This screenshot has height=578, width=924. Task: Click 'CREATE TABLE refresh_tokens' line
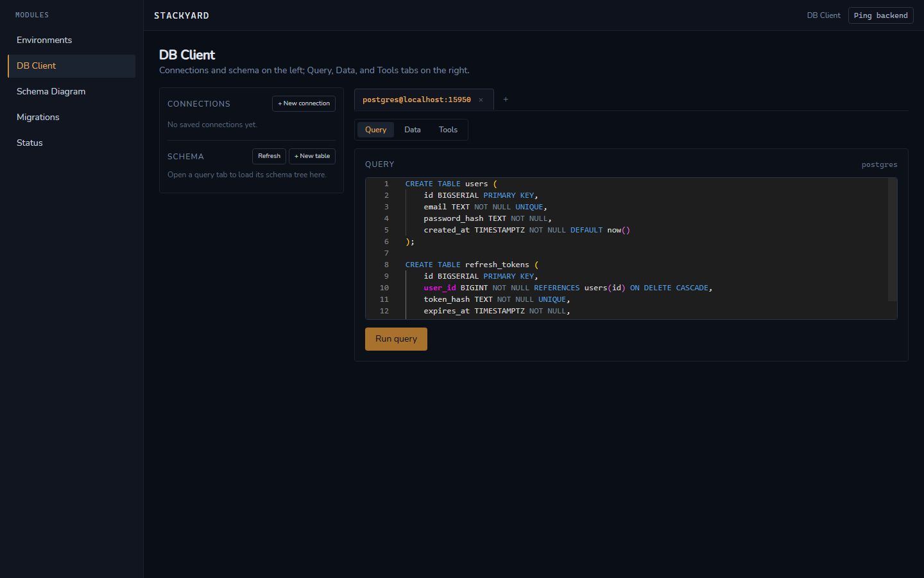click(x=472, y=265)
